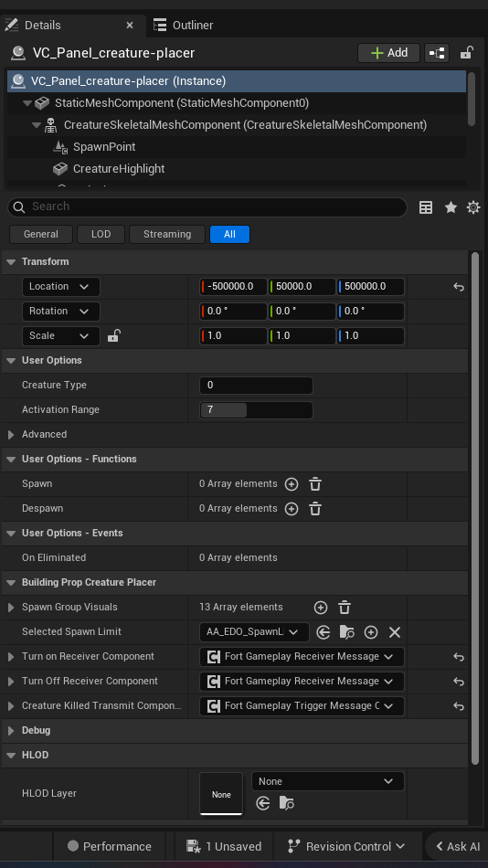Viewport: 488px width, 868px height.
Task: Clear the Selected Spawn Limit value
Action: coord(395,632)
